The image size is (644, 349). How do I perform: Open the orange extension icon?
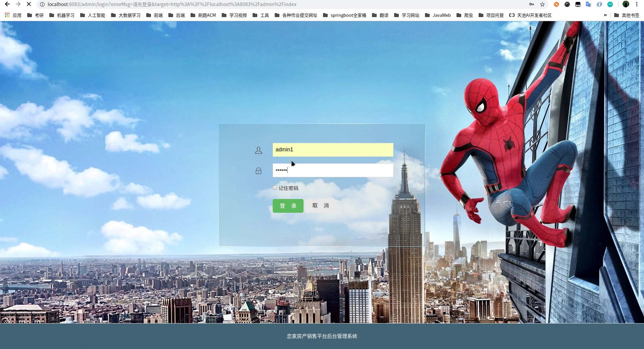556,4
